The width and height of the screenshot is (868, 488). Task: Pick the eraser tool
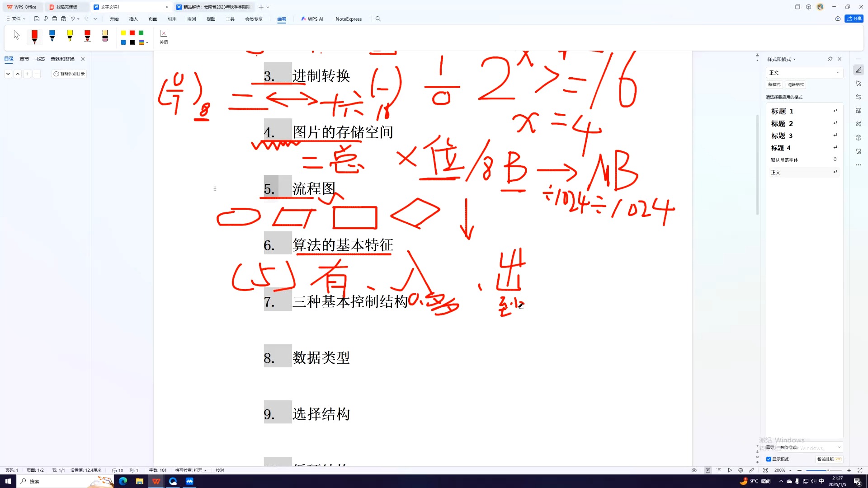105,36
